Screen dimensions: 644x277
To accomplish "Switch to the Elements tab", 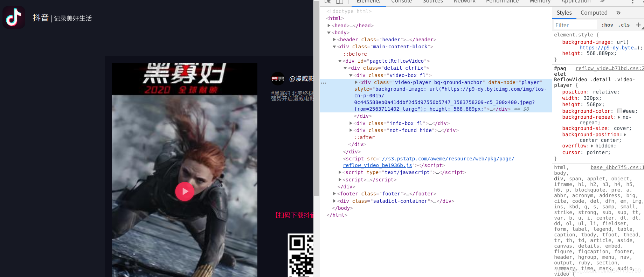I will [368, 2].
